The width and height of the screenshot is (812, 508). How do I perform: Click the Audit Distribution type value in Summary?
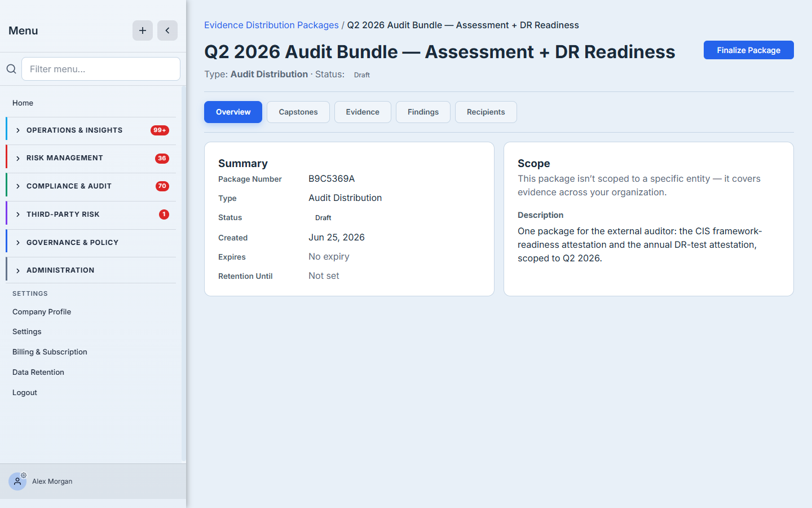tap(345, 198)
